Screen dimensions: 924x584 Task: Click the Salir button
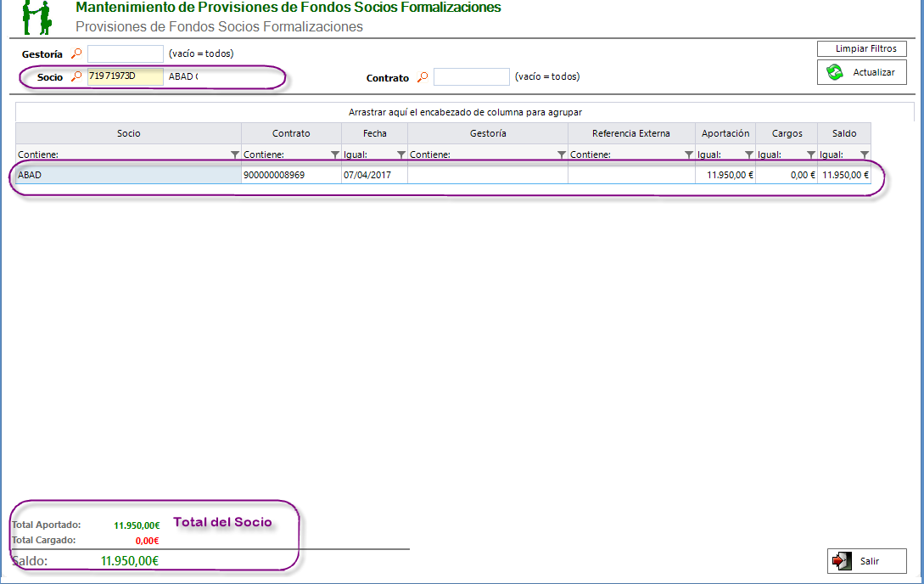[867, 561]
